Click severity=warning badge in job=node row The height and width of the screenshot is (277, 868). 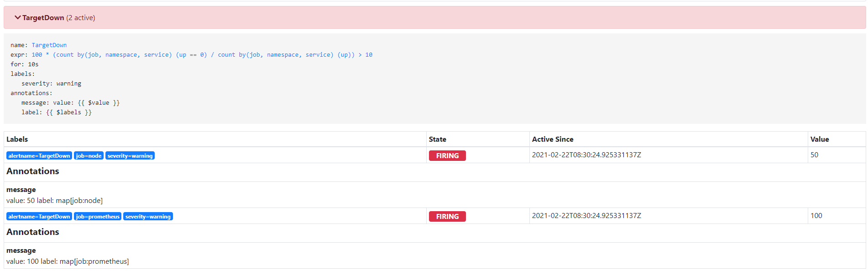(x=130, y=156)
